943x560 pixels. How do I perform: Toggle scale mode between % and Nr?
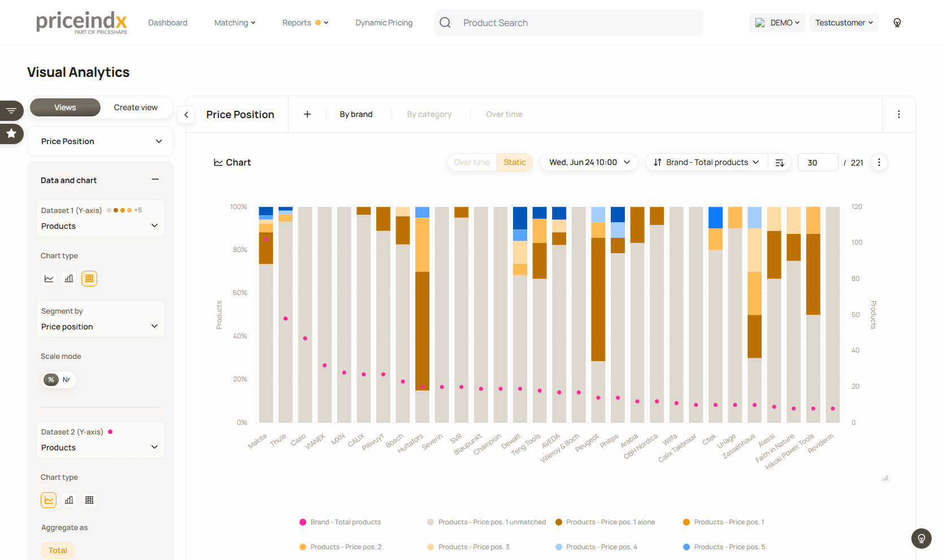pyautogui.click(x=59, y=380)
